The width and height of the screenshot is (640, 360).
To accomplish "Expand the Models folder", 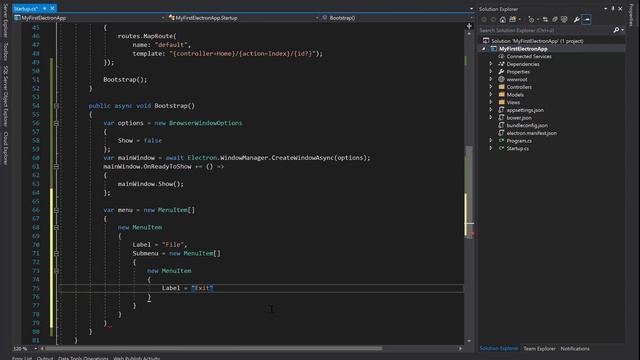I will 491,95.
